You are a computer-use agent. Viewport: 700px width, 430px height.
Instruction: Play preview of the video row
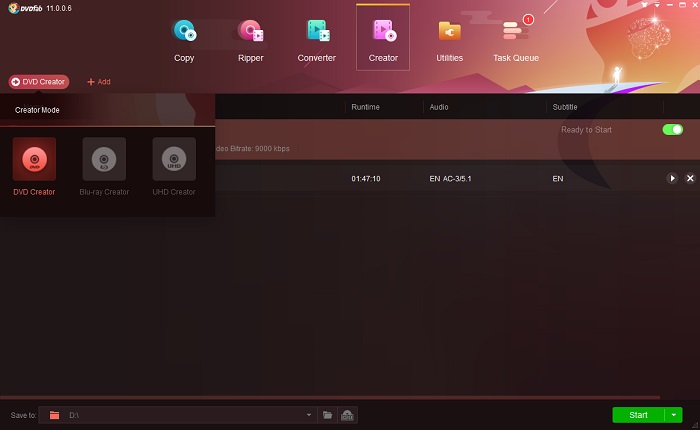click(672, 178)
